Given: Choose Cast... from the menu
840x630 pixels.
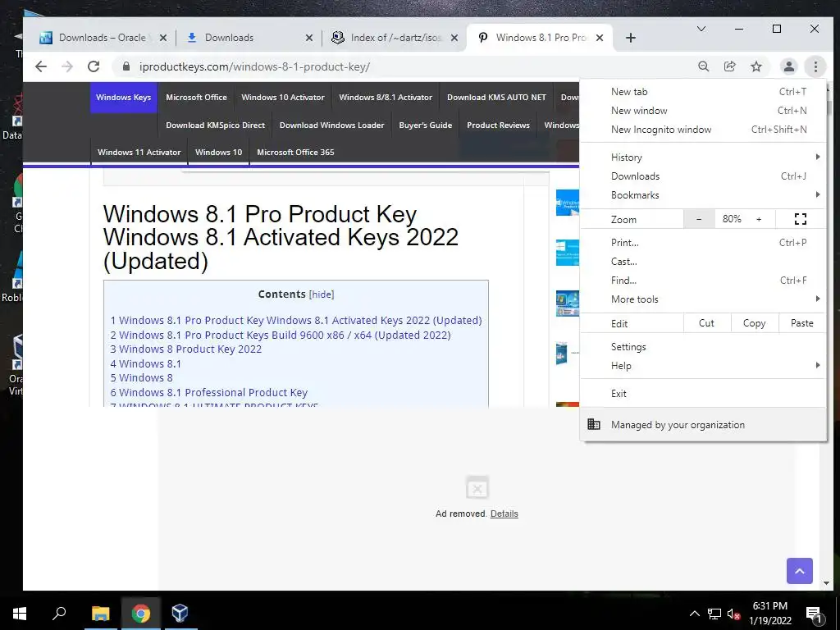Looking at the screenshot, I should click(703, 262).
